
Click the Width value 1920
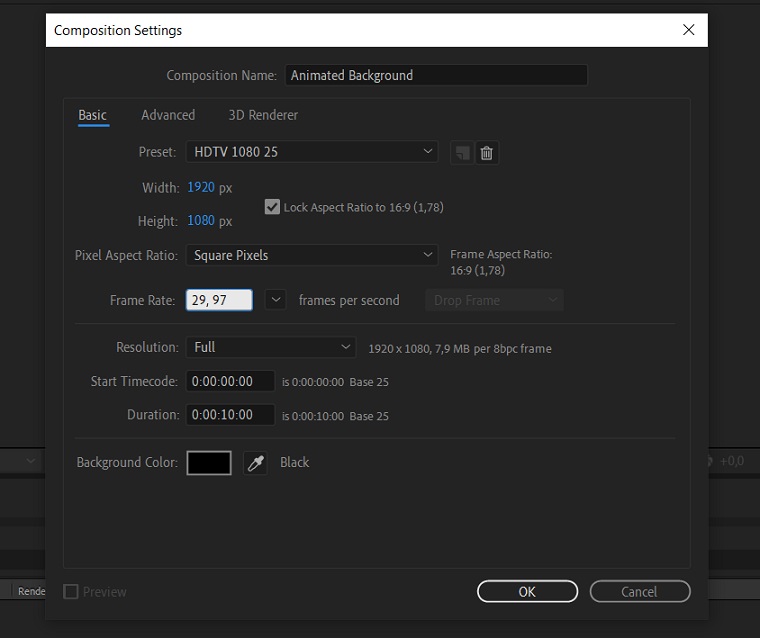tap(200, 187)
